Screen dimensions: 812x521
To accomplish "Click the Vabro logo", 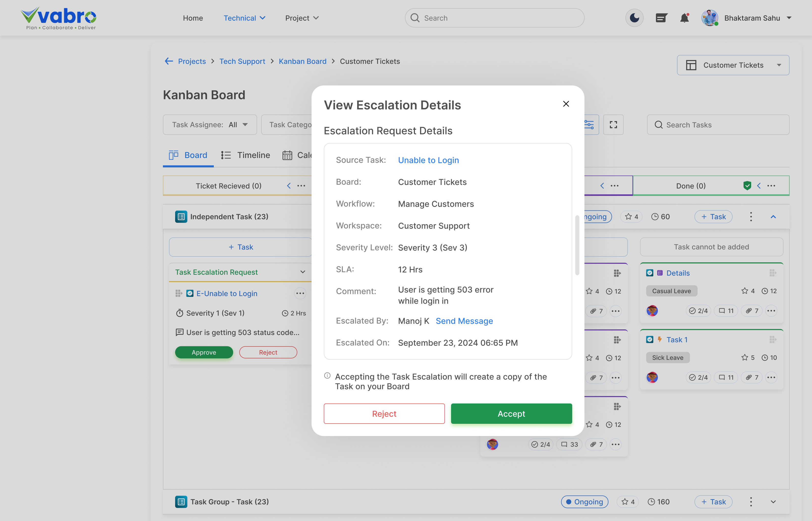I will pyautogui.click(x=58, y=18).
